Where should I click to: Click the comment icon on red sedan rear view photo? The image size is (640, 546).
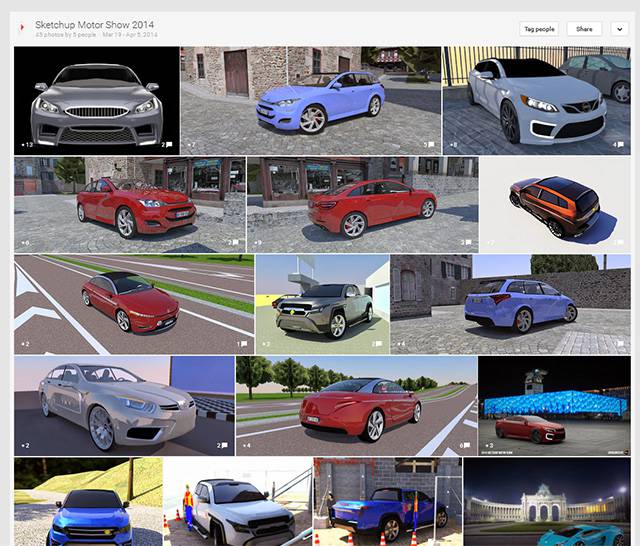(x=469, y=242)
